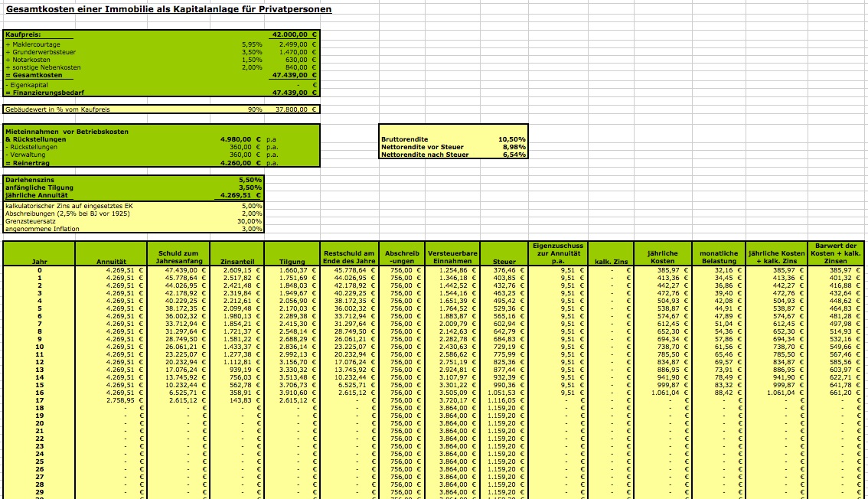Select the Grenzsteuersatz value 30,00%
Viewport: 868px width, 499px height.
(x=250, y=221)
